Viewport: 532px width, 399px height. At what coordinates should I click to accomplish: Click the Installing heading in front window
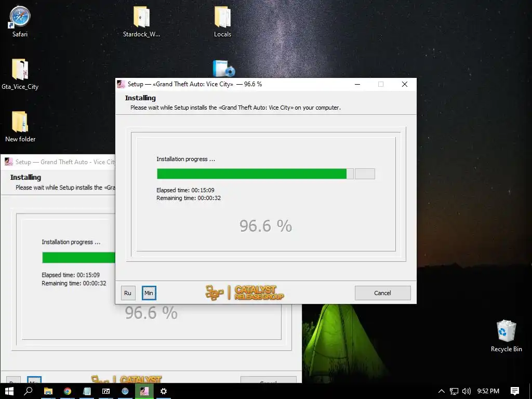pos(140,98)
